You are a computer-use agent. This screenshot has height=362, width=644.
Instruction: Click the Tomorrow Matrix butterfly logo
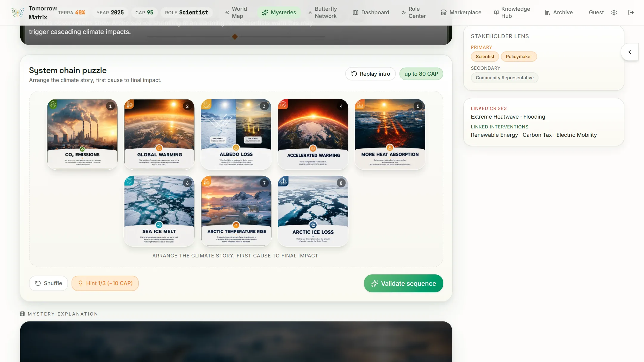click(x=18, y=12)
